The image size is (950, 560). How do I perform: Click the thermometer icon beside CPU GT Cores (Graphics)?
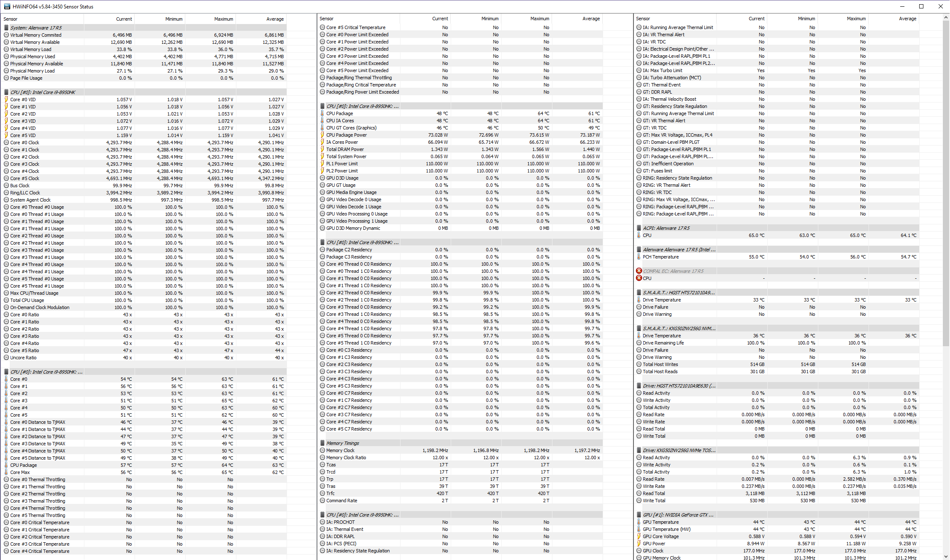click(x=322, y=128)
